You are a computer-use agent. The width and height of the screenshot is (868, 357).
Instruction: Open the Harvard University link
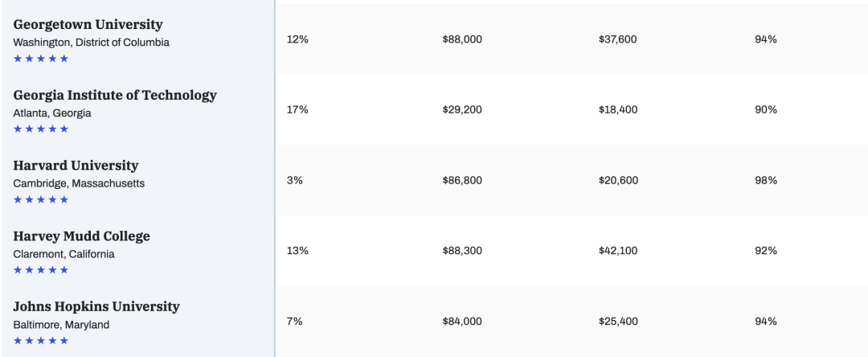76,166
